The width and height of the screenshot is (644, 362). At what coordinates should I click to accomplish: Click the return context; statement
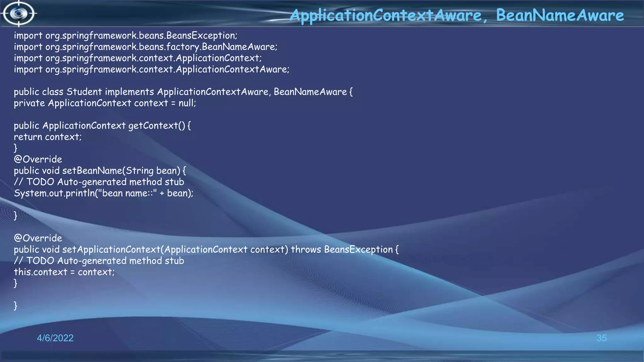(x=48, y=137)
